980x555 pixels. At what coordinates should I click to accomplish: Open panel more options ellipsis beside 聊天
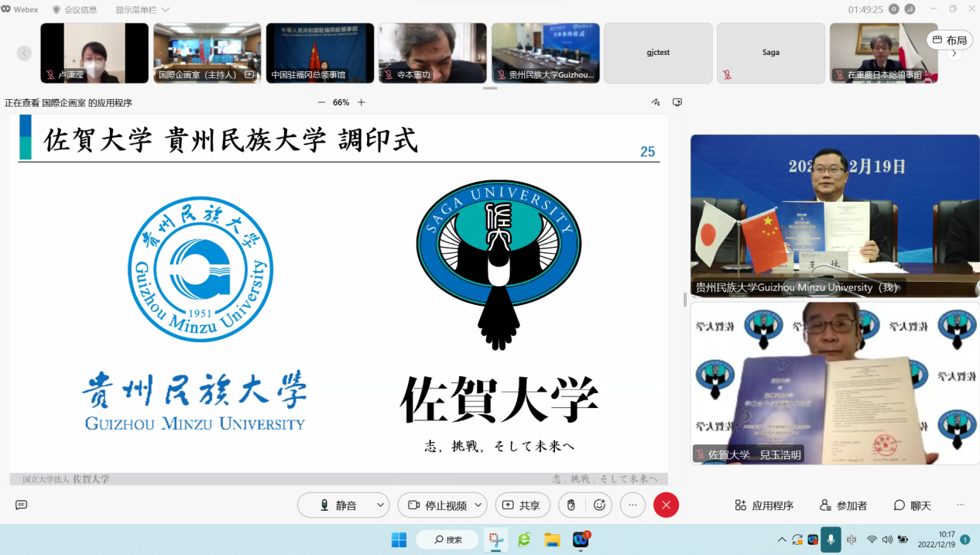960,505
